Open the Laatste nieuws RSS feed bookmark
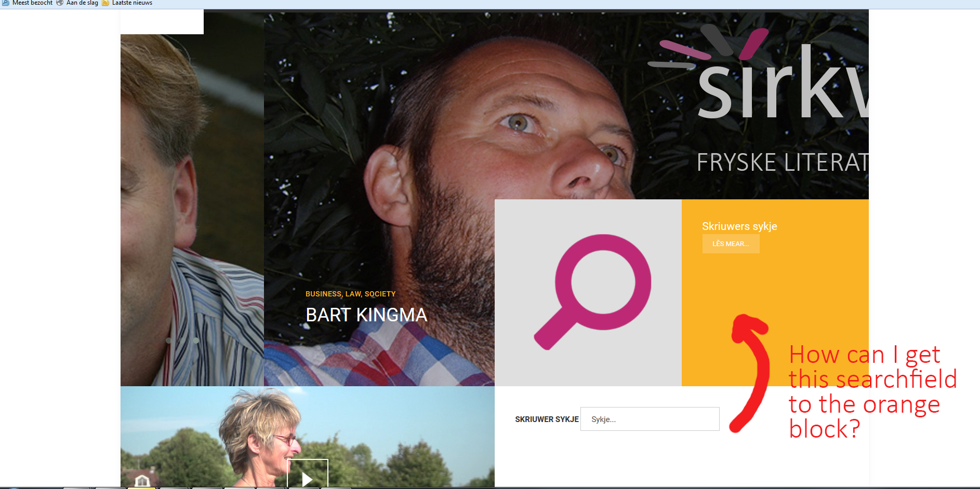 (x=127, y=3)
